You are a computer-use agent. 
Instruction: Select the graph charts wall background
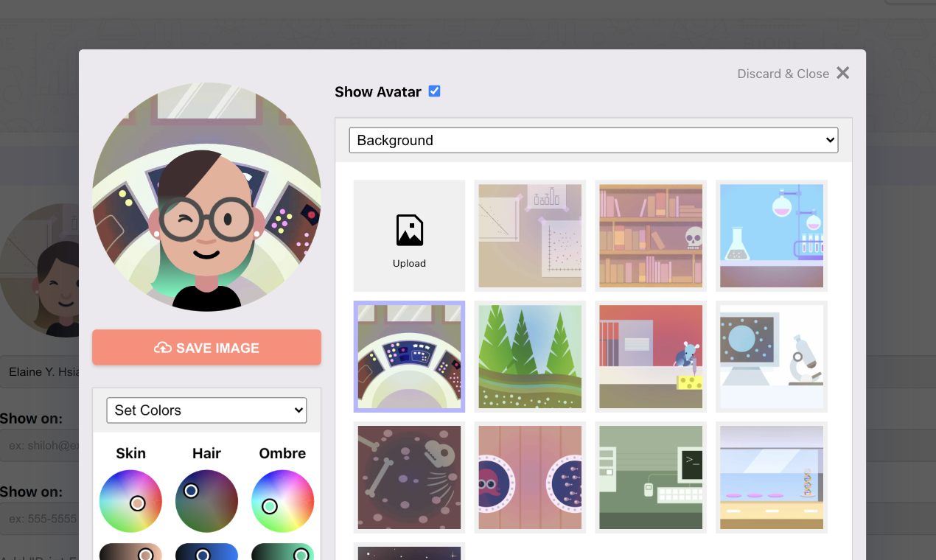click(x=530, y=236)
